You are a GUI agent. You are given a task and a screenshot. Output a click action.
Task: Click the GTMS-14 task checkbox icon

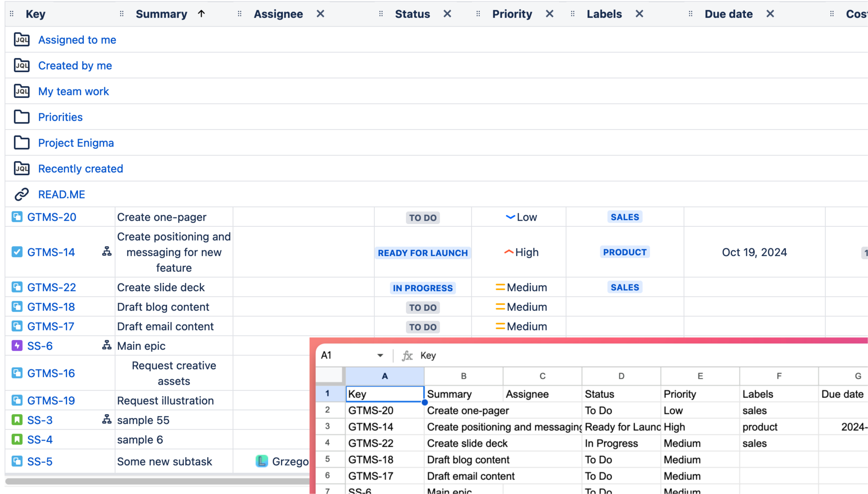(x=17, y=252)
